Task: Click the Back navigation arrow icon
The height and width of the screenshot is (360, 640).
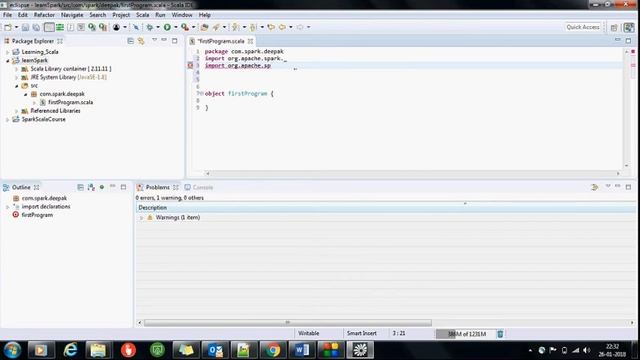Action: click(282, 27)
